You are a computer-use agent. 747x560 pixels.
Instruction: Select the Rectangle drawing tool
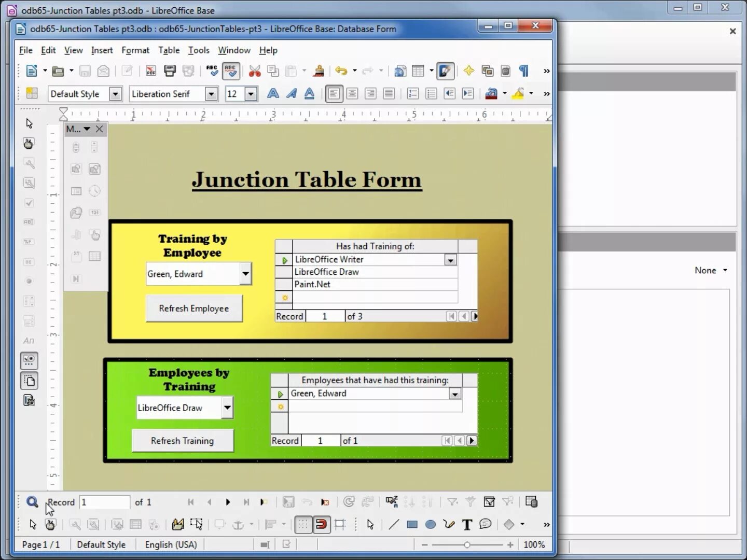pyautogui.click(x=412, y=525)
